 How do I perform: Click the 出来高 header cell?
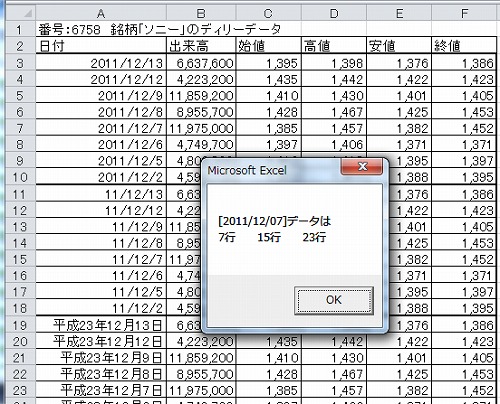(x=201, y=46)
